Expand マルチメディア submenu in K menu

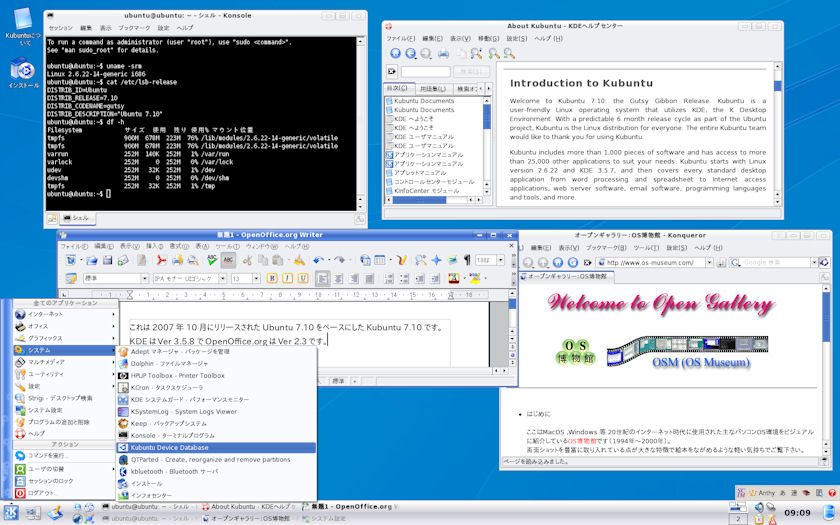pyautogui.click(x=63, y=362)
